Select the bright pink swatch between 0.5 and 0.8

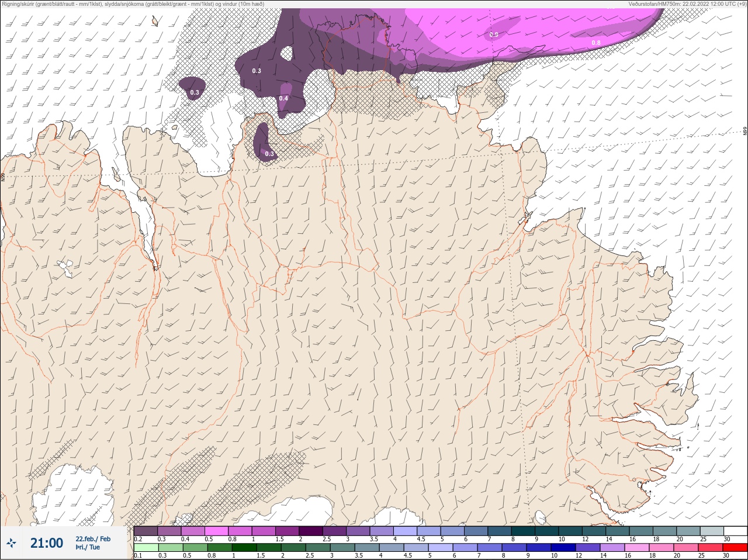[x=217, y=531]
